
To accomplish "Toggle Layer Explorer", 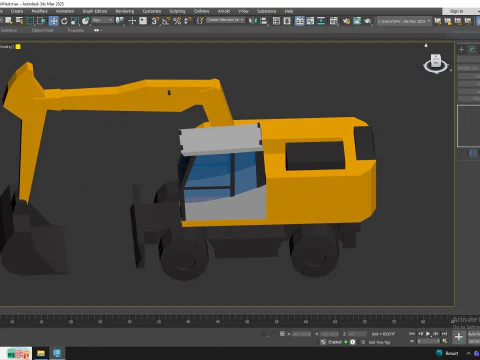I will coord(287,21).
